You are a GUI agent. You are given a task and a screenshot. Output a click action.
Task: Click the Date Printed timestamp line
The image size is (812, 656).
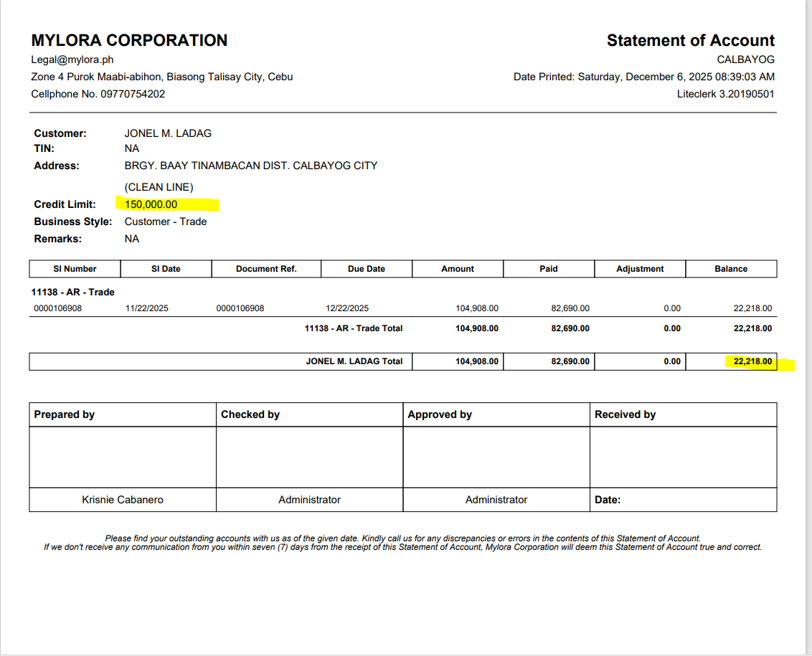pyautogui.click(x=643, y=77)
